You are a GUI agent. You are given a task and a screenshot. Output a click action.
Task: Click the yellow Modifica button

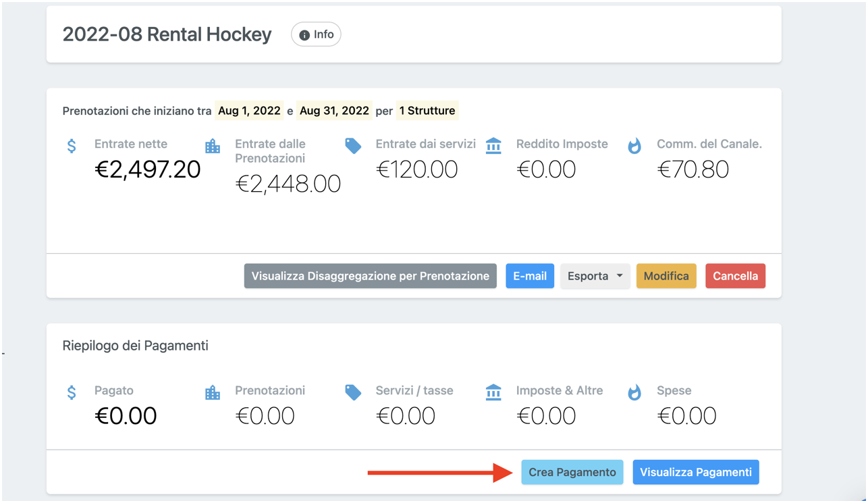pyautogui.click(x=666, y=276)
